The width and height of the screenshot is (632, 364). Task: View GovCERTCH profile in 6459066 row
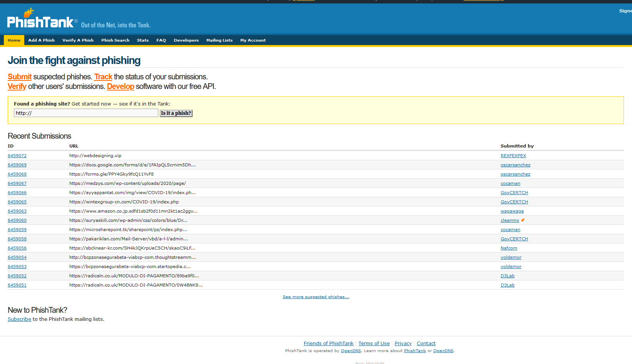[514, 193]
